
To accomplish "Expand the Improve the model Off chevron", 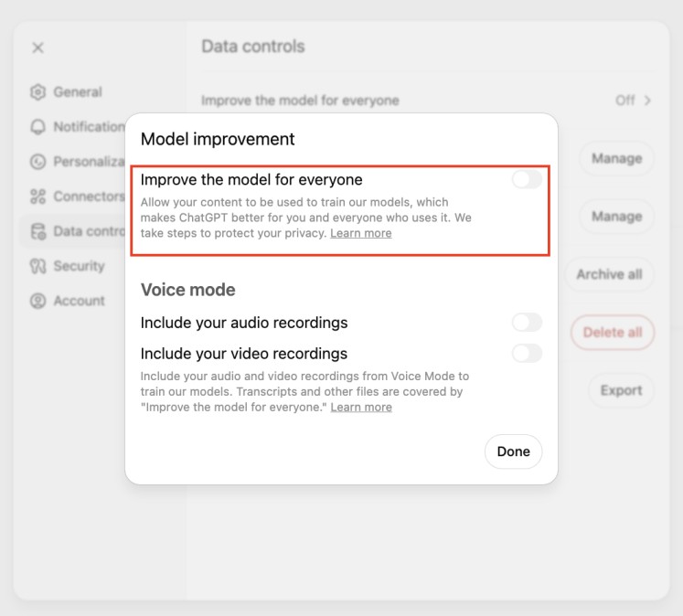I will pos(647,101).
